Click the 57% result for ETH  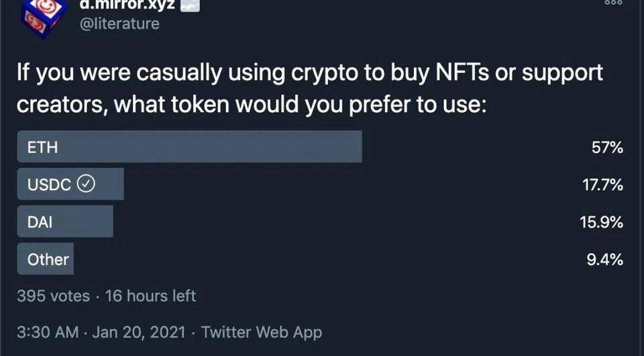tap(607, 147)
